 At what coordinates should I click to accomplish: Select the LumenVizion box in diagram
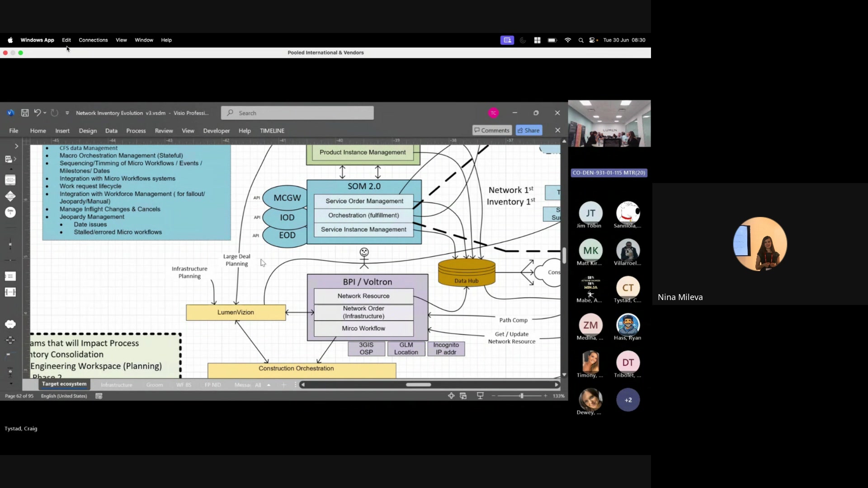tap(236, 312)
